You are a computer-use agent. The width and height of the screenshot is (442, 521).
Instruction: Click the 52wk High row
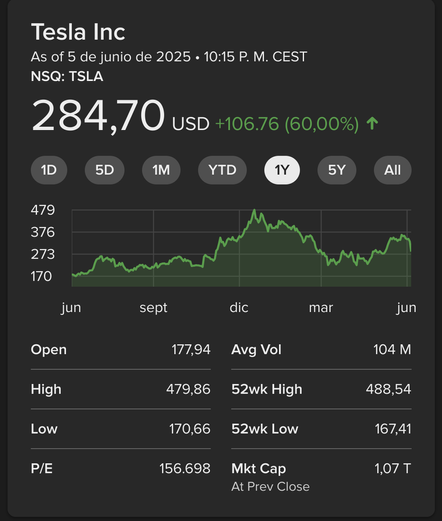point(321,389)
